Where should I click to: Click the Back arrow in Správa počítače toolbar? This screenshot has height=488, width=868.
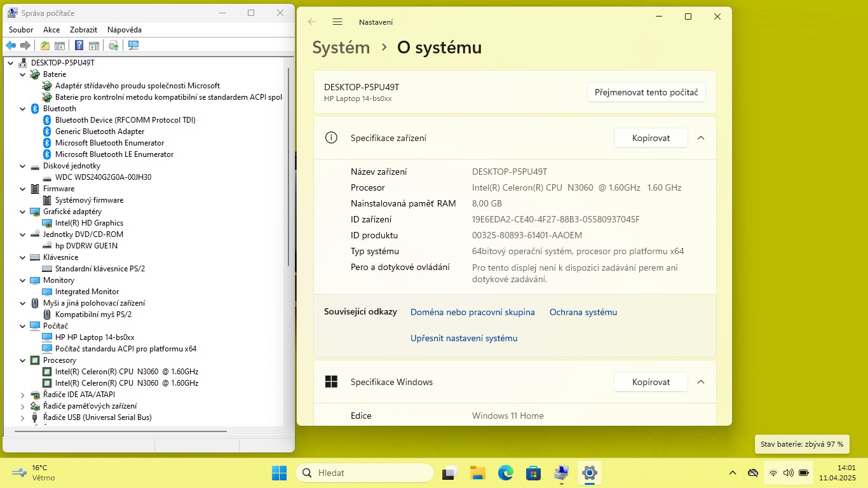11,45
